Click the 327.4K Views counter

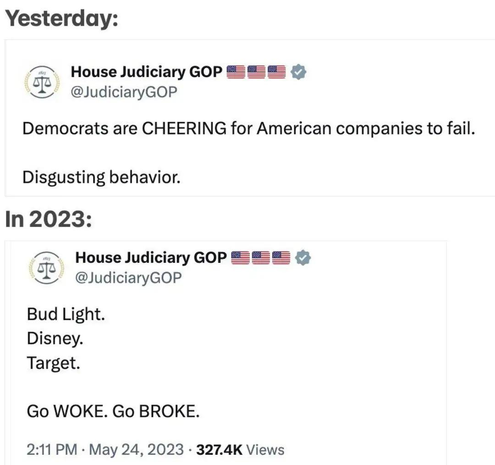pyautogui.click(x=240, y=450)
